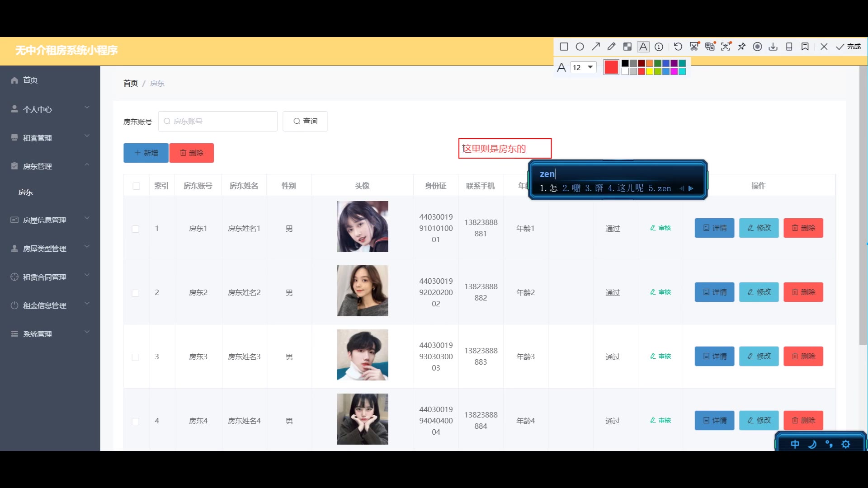Tick the checkbox for row 房东1
The height and width of the screenshot is (488, 868).
136,229
